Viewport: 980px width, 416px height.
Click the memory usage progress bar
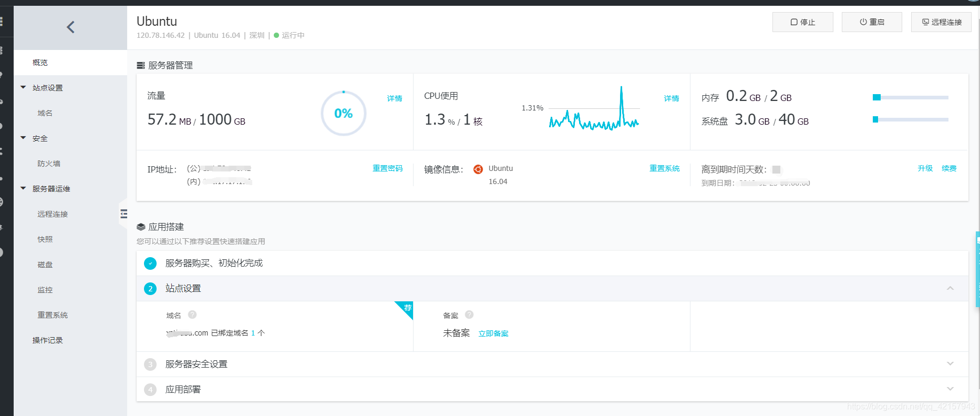(x=911, y=97)
